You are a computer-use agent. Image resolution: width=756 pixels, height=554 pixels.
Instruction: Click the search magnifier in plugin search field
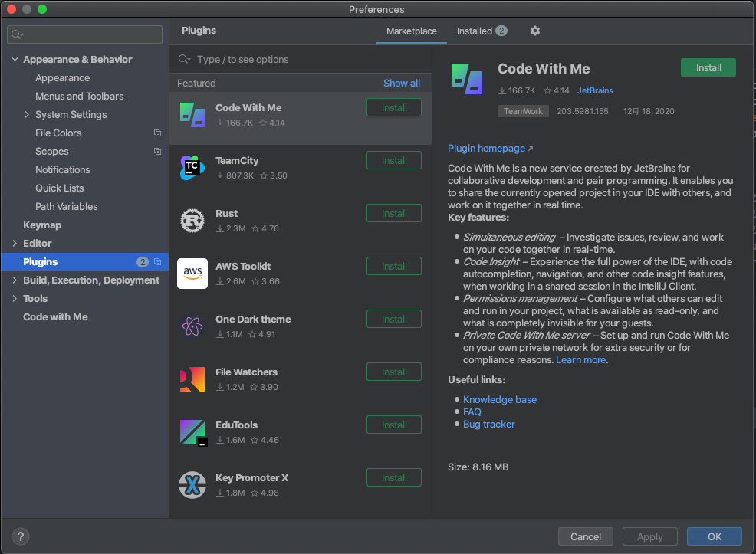coord(184,59)
